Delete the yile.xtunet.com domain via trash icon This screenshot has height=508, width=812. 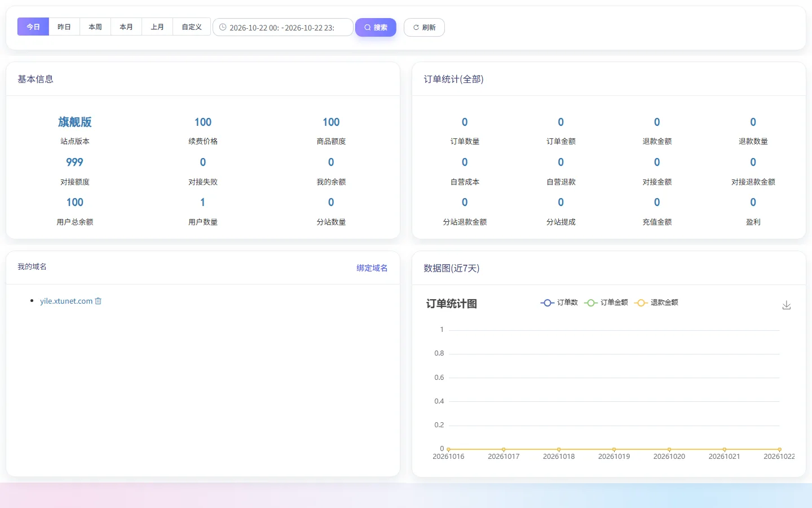[x=98, y=301]
